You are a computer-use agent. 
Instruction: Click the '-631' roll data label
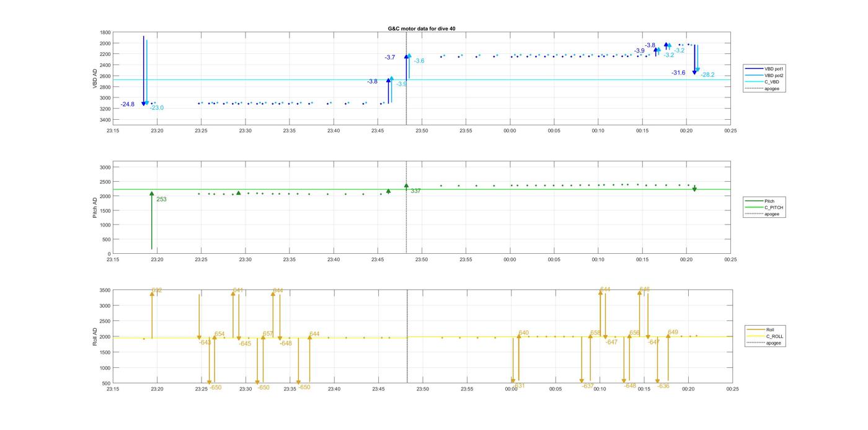(x=519, y=386)
